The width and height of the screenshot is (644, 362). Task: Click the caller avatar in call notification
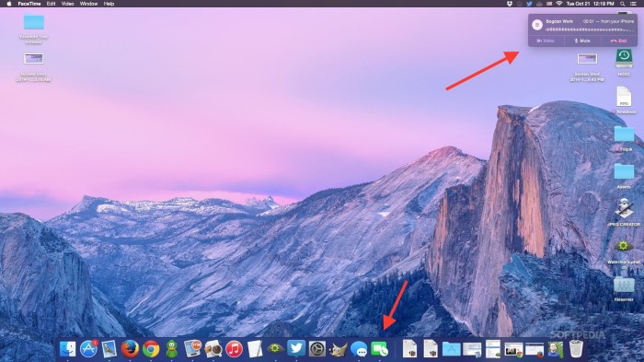point(536,25)
